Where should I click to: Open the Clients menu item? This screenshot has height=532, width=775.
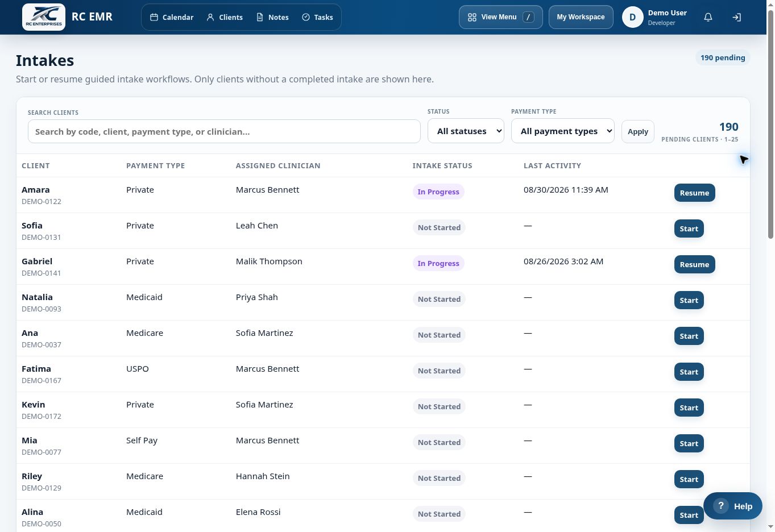[x=225, y=17]
